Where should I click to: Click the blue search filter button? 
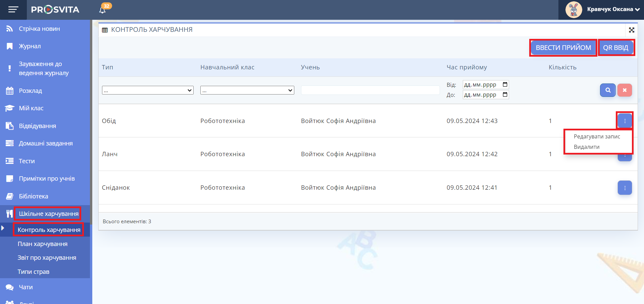coord(607,90)
